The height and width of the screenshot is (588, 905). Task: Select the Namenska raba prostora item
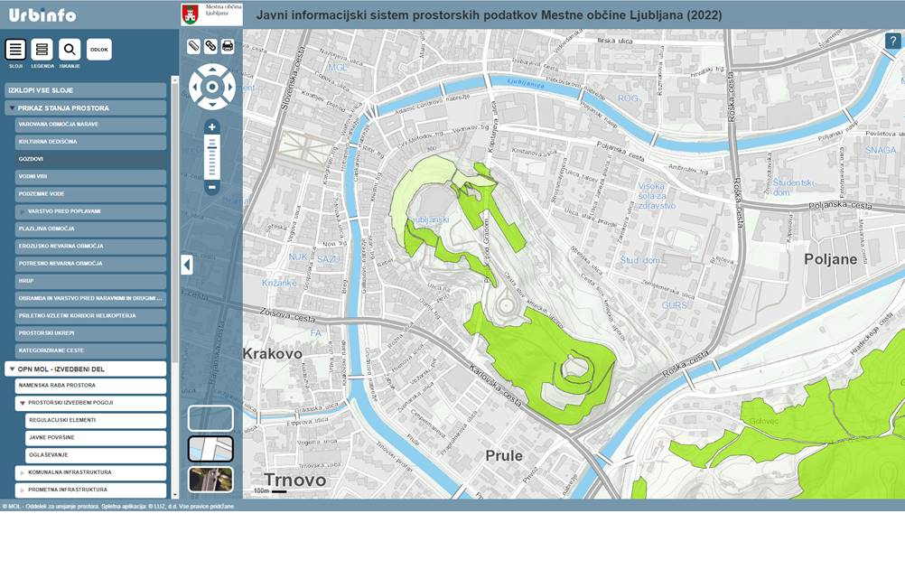(x=90, y=386)
